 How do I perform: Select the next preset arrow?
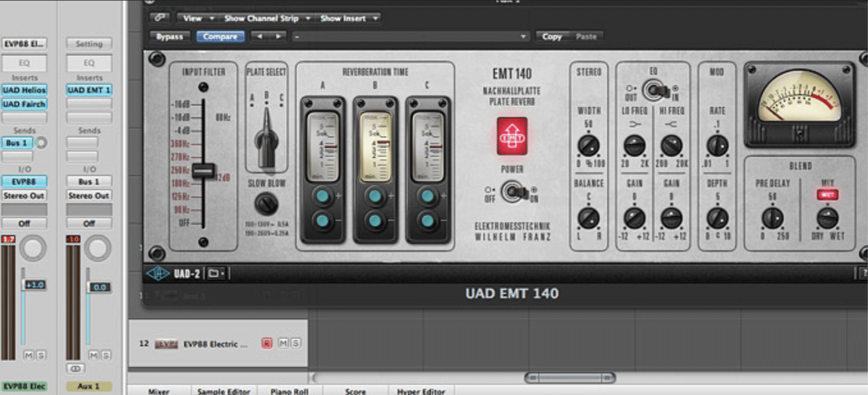[x=277, y=37]
